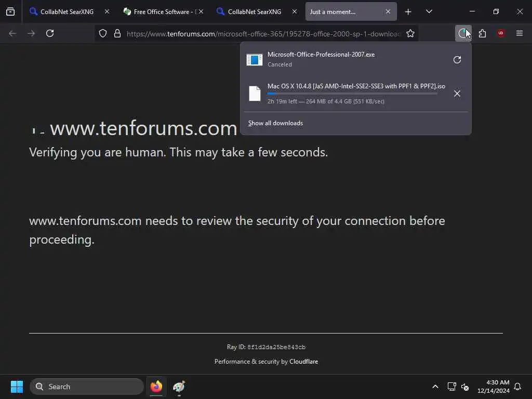532x399 pixels.
Task: Select the Just a moment... tab
Action: point(351,11)
